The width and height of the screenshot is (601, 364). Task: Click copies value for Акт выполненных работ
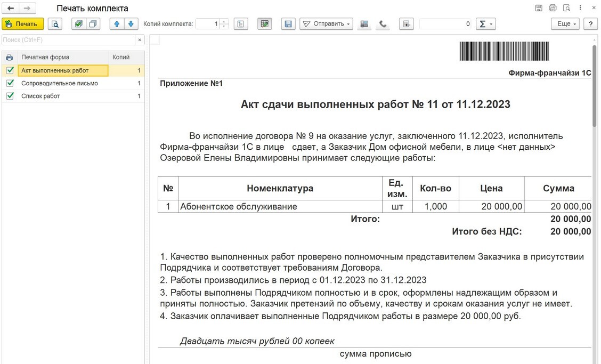tap(126, 70)
